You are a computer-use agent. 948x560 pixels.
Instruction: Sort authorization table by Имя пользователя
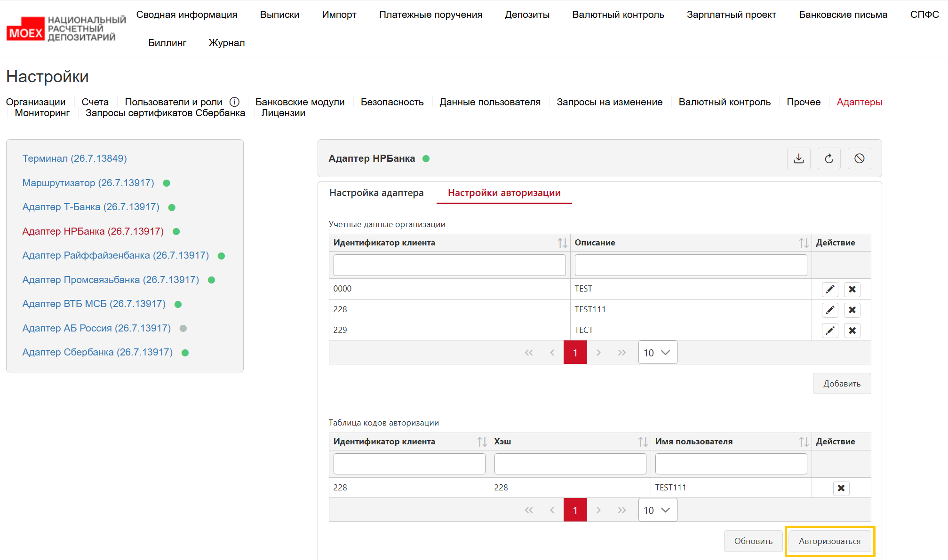click(804, 442)
